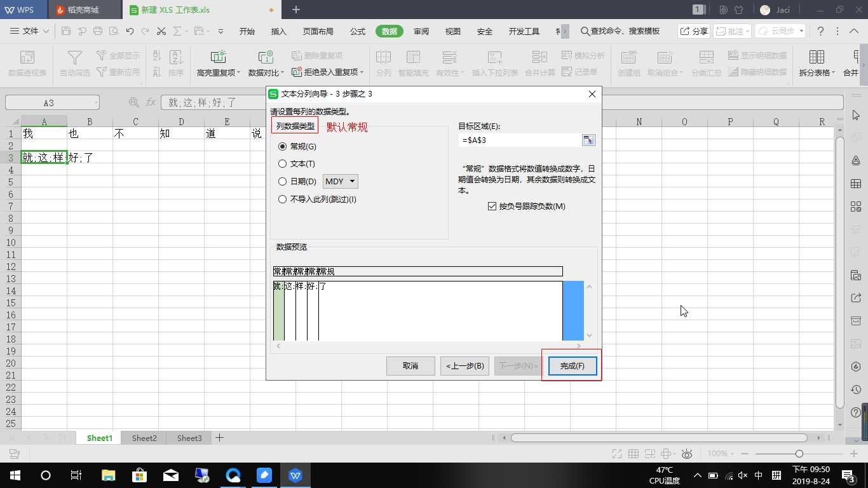Click 拒绝录入重复项 reject duplicates option
The image size is (868, 488).
pyautogui.click(x=328, y=72)
